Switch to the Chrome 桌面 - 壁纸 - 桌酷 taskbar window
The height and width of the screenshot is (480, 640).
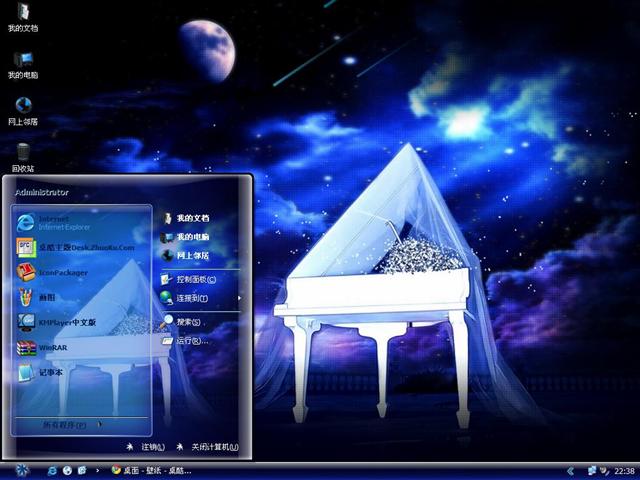pyautogui.click(x=151, y=471)
